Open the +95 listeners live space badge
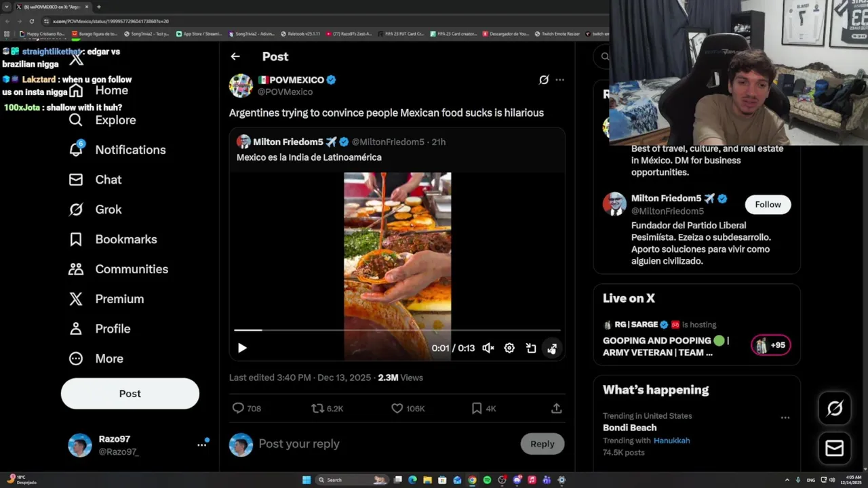The height and width of the screenshot is (488, 868). (771, 345)
